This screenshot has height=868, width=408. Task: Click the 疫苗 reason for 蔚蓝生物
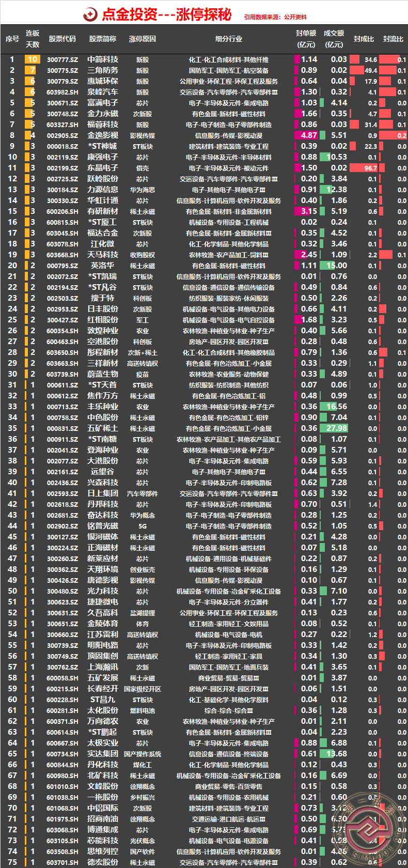(x=143, y=375)
